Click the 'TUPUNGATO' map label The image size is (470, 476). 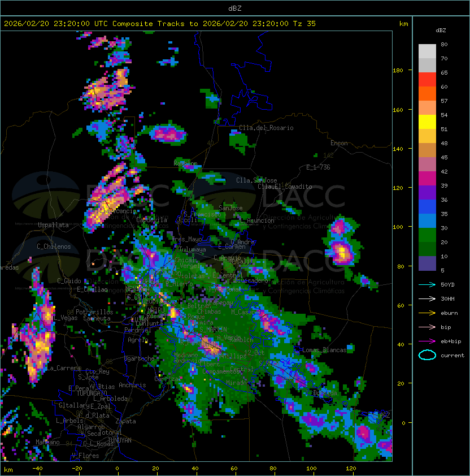coord(92,393)
